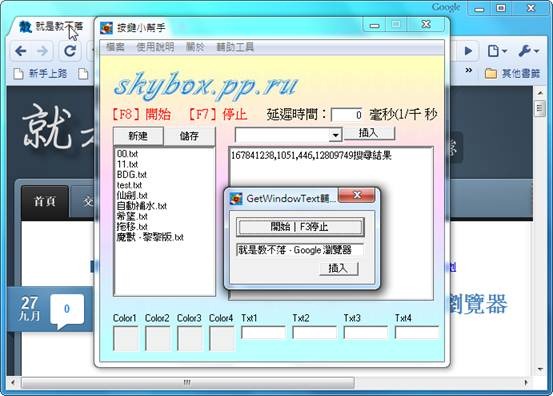
Task: Click the browser vertical scrollbar up arrow
Action: coord(540,93)
